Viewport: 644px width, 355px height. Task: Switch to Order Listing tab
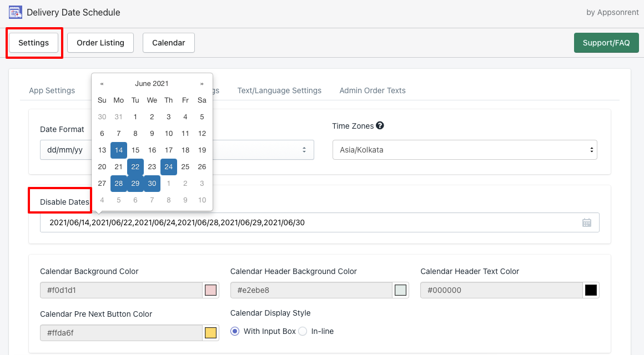pyautogui.click(x=100, y=43)
